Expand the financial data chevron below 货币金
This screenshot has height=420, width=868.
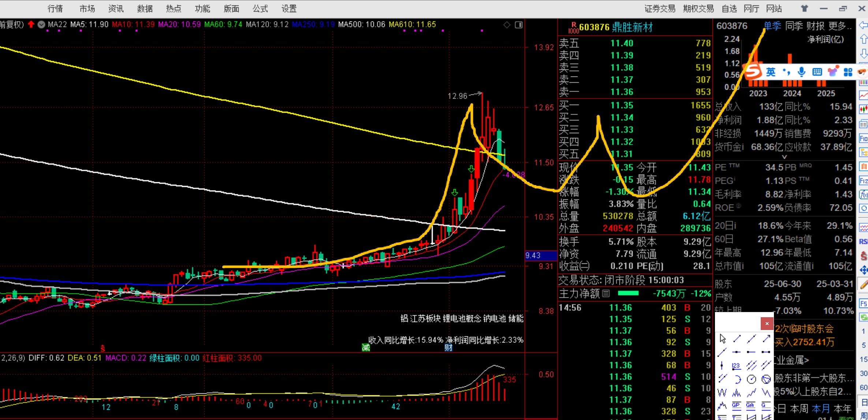pos(784,157)
